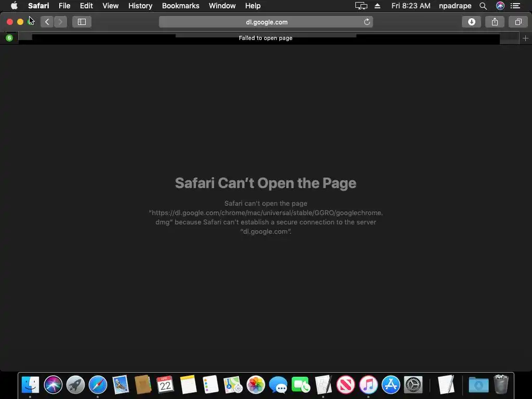Image resolution: width=532 pixels, height=399 pixels.
Task: Open the FaceTime app
Action: point(301,385)
